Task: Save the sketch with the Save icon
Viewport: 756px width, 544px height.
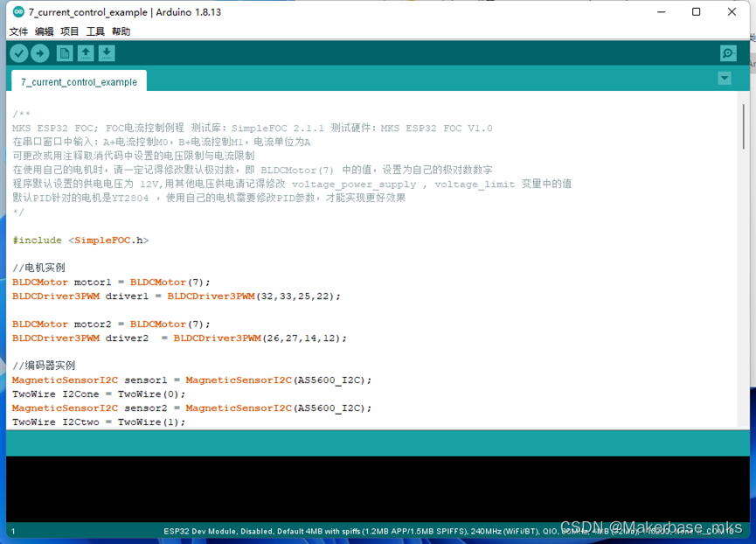Action: 106,52
